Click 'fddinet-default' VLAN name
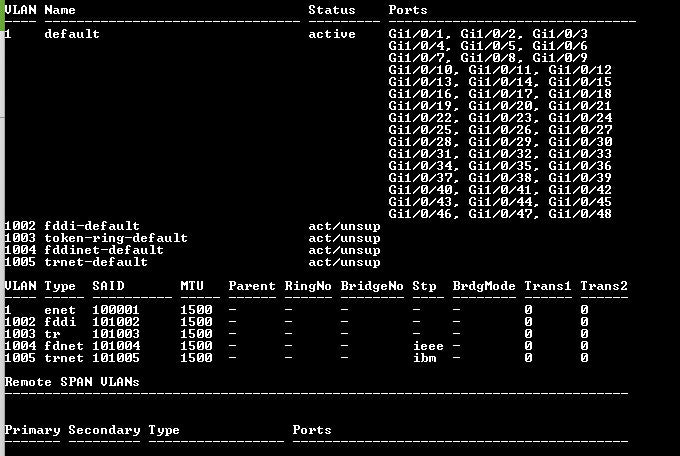 coord(104,250)
